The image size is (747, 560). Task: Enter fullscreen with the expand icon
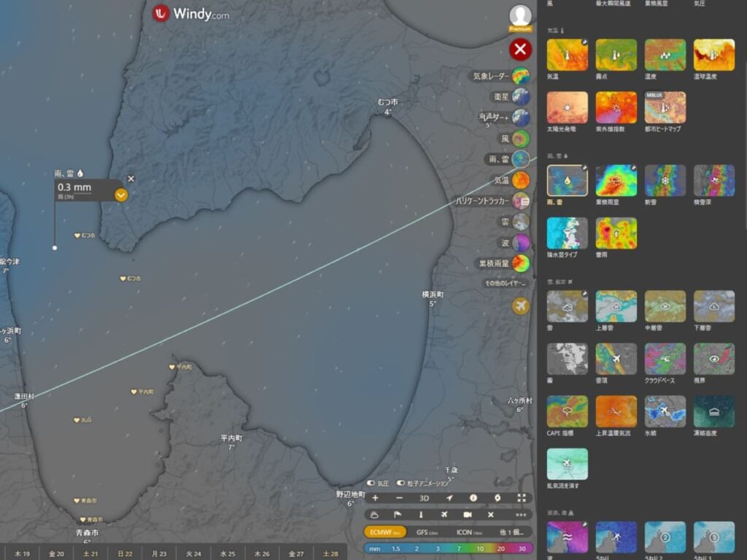tap(522, 498)
